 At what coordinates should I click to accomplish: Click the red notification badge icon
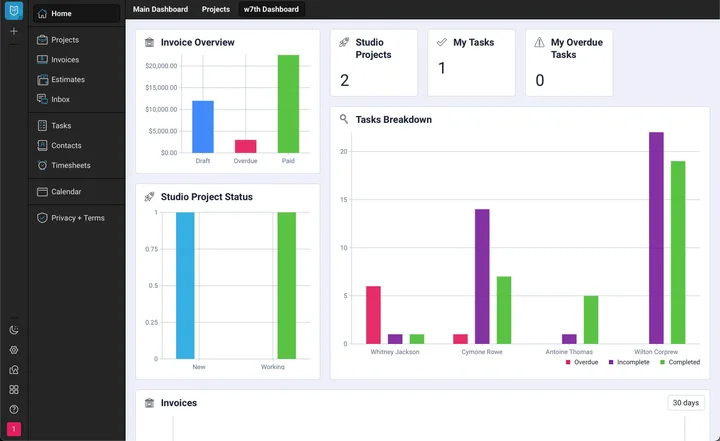tap(14, 429)
